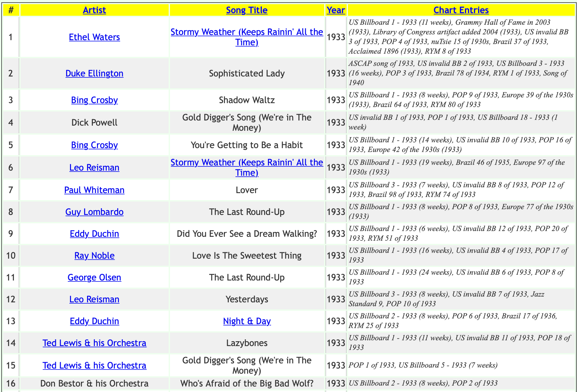Viewport: 577px width, 392px height.
Task: Click the Year column header link
Action: 336,10
